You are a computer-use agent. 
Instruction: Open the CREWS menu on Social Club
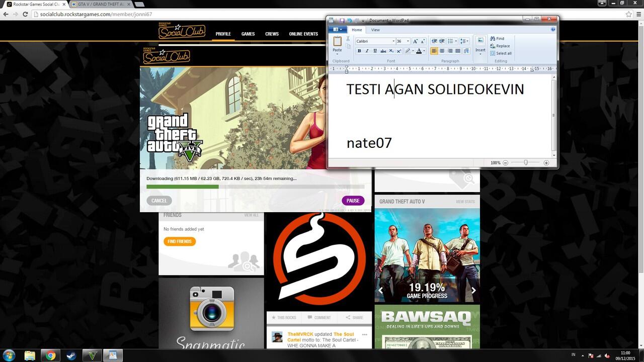[272, 34]
